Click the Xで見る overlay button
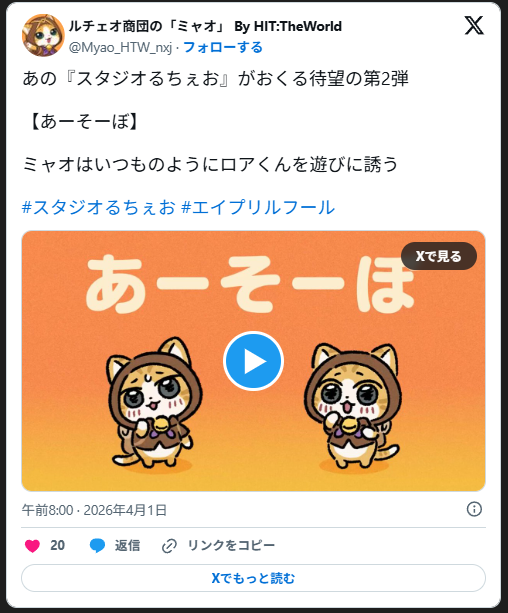The width and height of the screenshot is (508, 613). click(x=439, y=256)
